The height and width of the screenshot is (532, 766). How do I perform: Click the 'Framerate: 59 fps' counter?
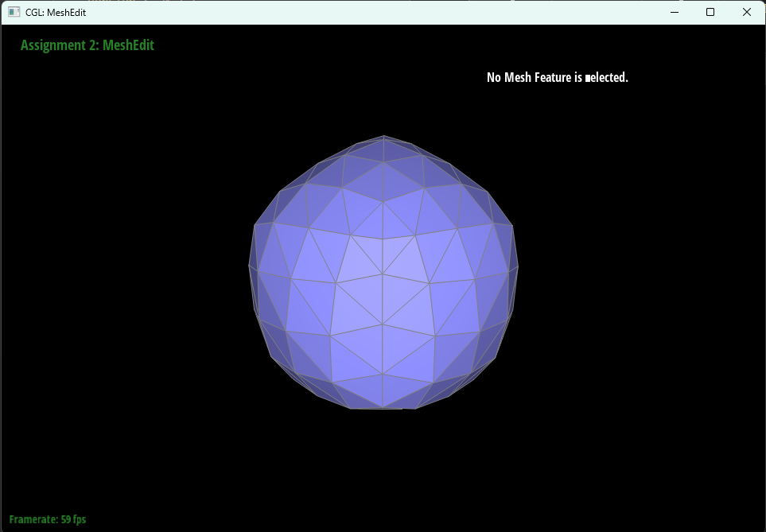point(48,518)
